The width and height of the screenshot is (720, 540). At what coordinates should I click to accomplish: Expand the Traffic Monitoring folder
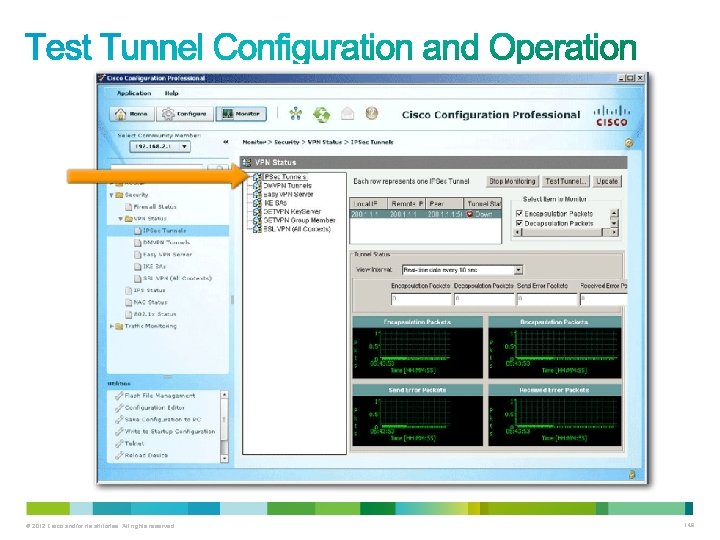[112, 326]
